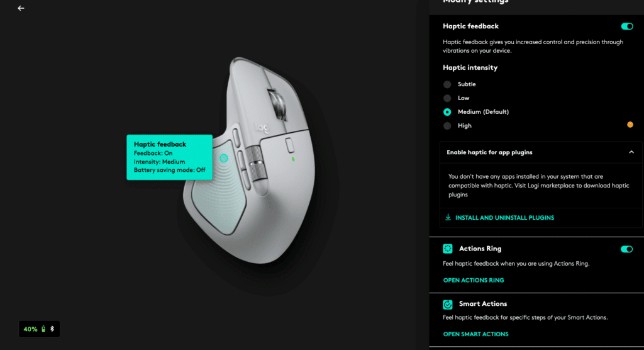Image resolution: width=644 pixels, height=350 pixels.
Task: Disable the Actions Ring haptic toggle
Action: [x=627, y=249]
